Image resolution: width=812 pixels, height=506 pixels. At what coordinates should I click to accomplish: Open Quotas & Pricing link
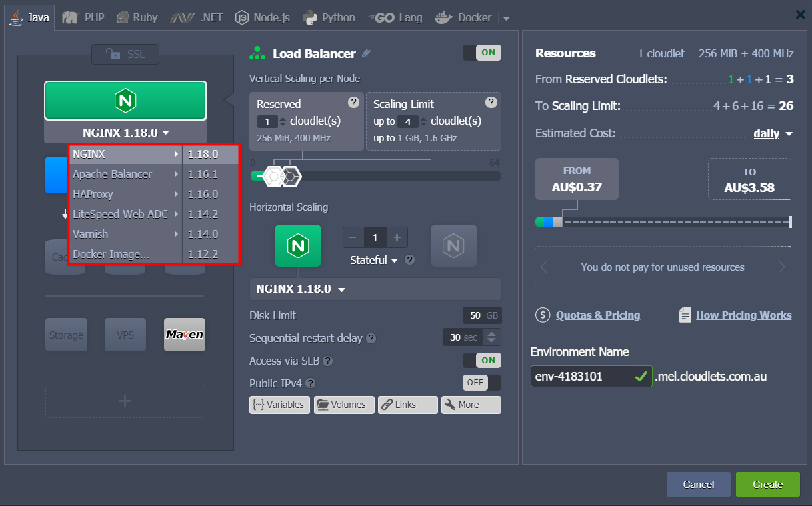click(x=597, y=315)
